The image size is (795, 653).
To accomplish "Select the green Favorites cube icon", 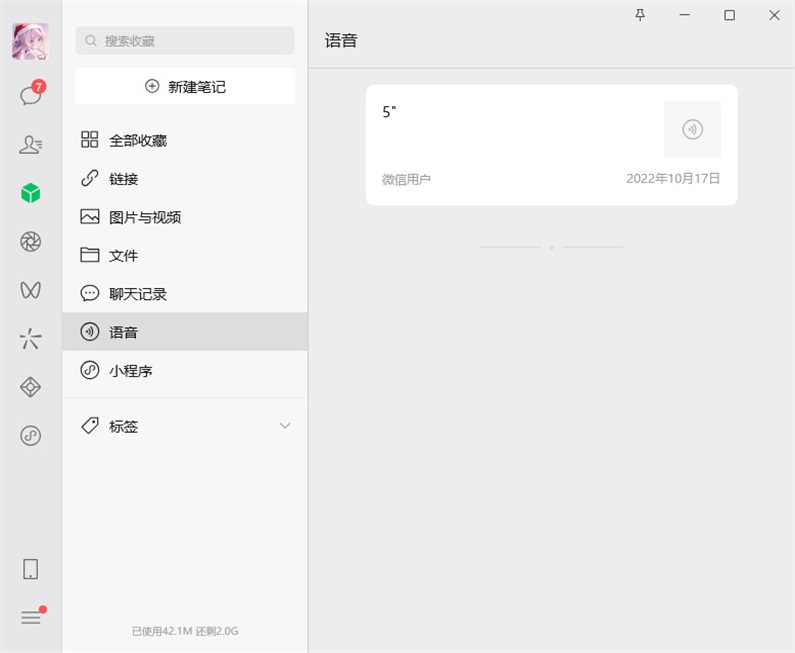I will click(31, 193).
